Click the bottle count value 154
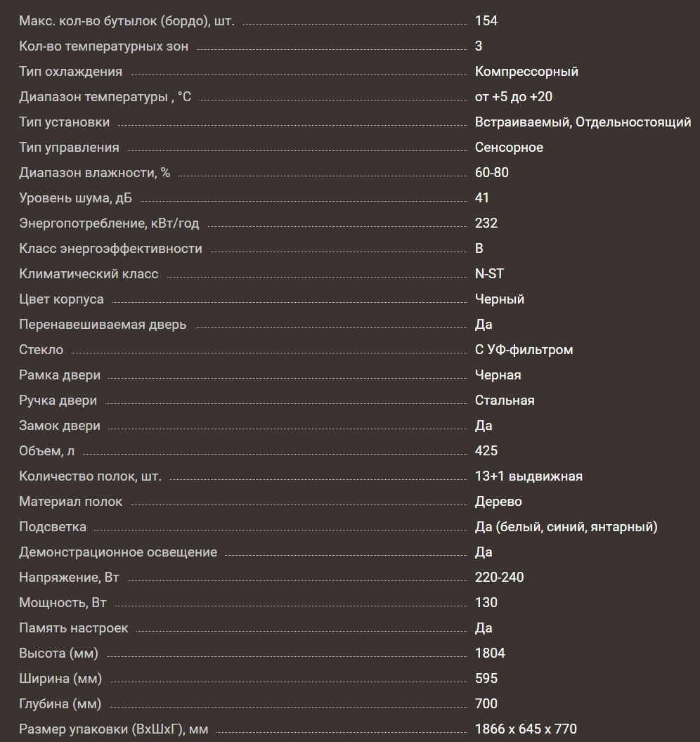The width and height of the screenshot is (700, 742). point(486,21)
